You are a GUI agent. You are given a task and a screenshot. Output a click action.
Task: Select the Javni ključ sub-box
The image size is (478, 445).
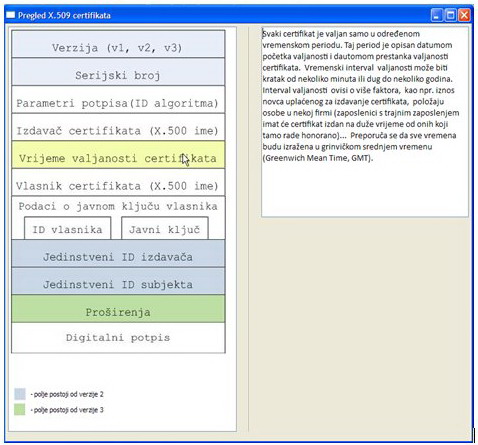click(x=165, y=228)
